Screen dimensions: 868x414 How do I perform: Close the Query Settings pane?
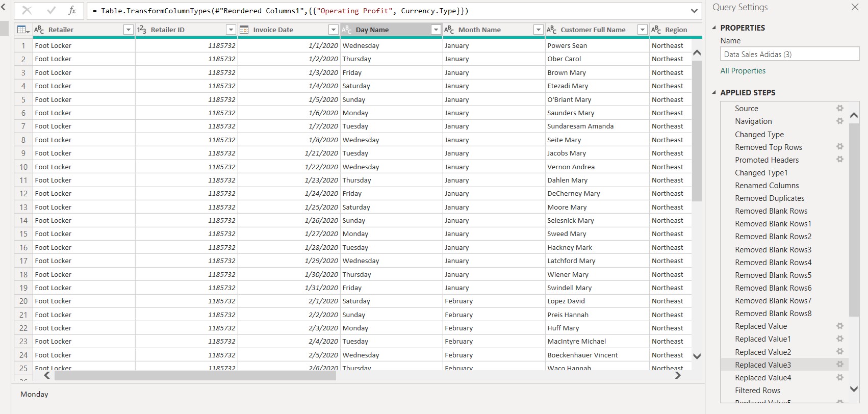pyautogui.click(x=855, y=7)
